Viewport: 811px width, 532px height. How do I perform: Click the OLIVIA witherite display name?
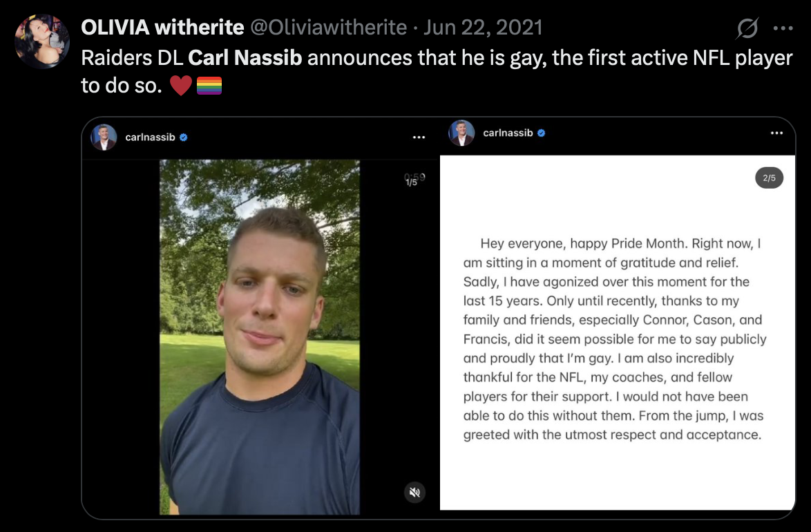162,28
